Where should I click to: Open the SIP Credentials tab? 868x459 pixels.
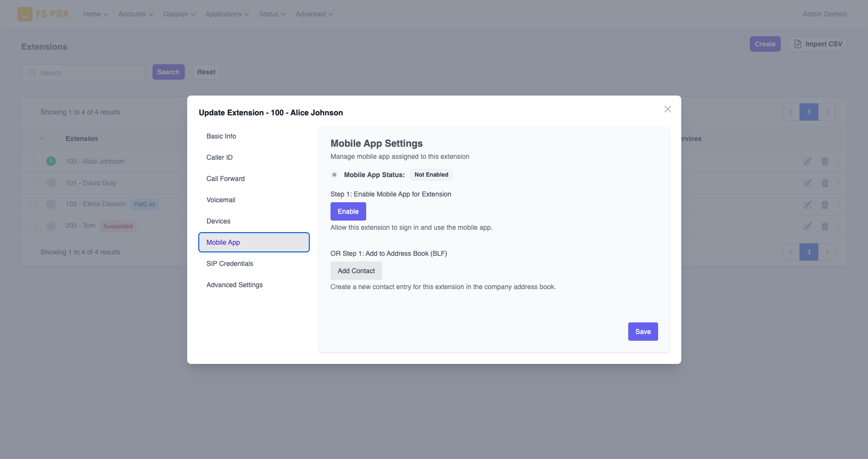(230, 264)
